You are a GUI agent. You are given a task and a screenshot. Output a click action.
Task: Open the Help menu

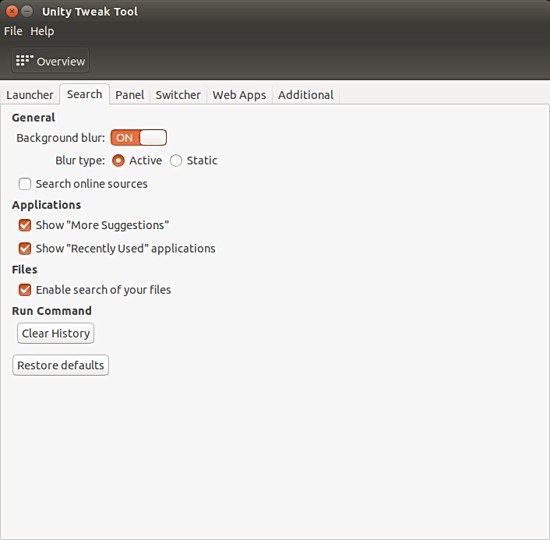coord(42,31)
